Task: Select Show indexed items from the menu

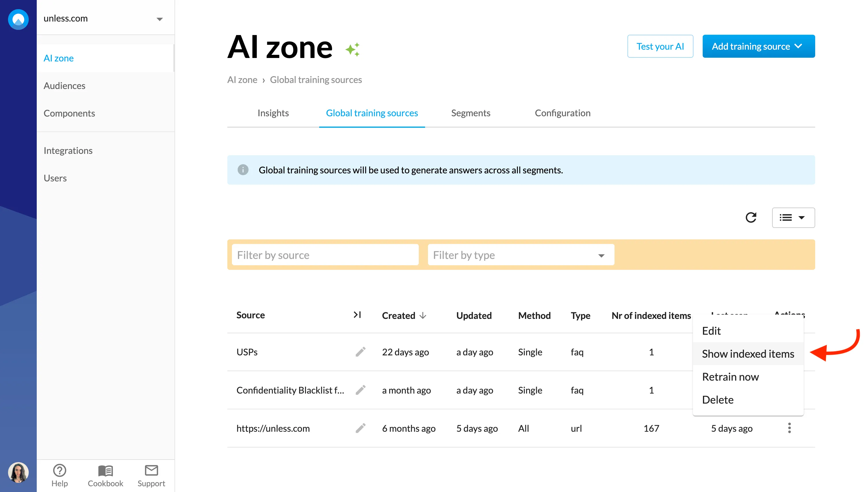Action: coord(748,353)
